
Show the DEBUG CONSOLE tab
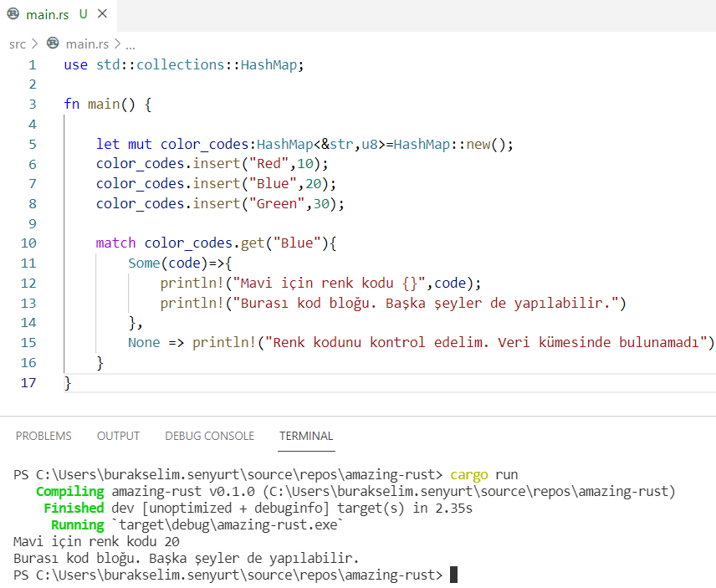pyautogui.click(x=209, y=436)
